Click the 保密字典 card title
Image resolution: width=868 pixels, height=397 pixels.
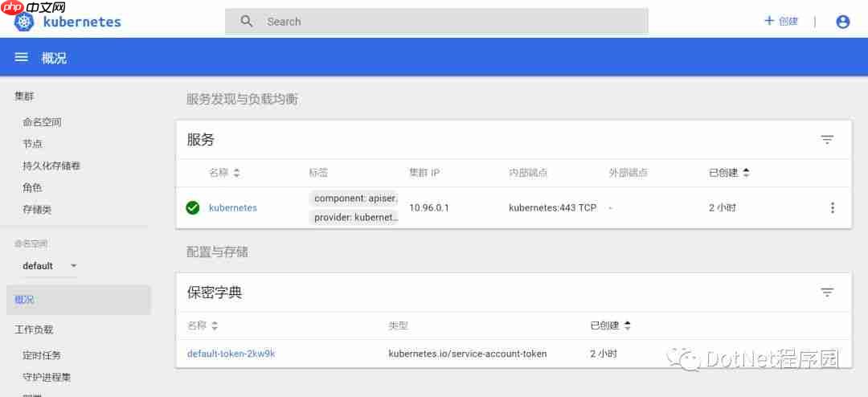(215, 293)
